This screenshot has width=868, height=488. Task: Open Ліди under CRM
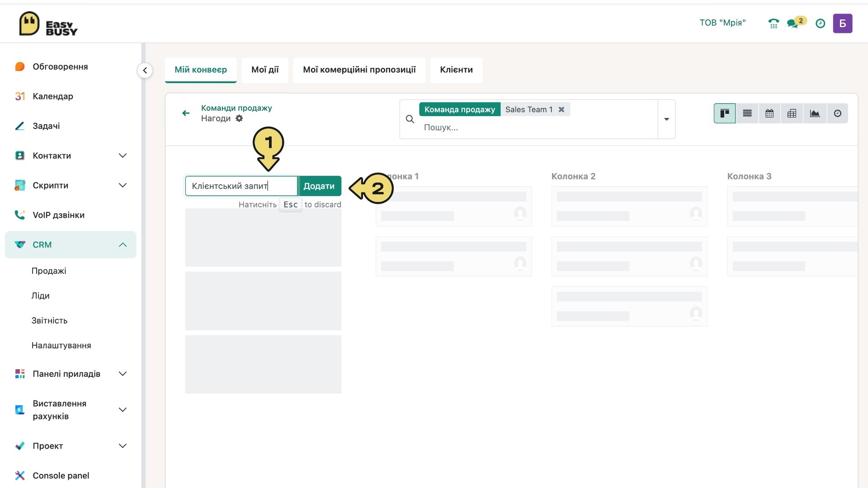pyautogui.click(x=41, y=296)
